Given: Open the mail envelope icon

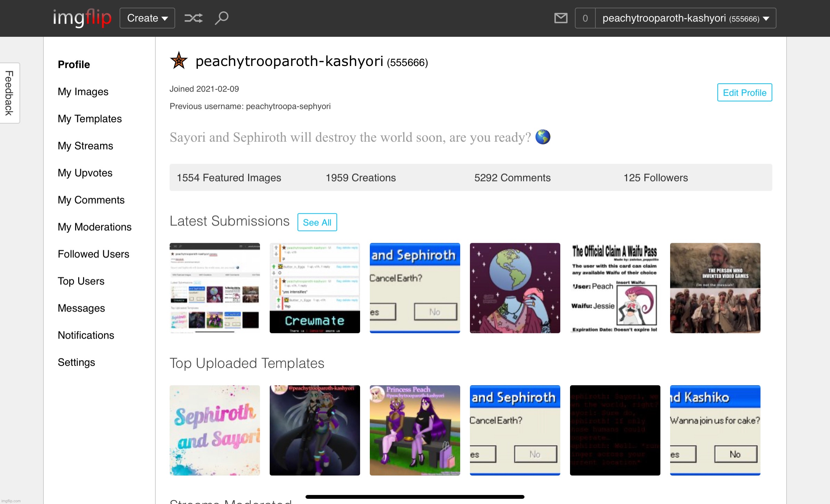Looking at the screenshot, I should coord(561,18).
